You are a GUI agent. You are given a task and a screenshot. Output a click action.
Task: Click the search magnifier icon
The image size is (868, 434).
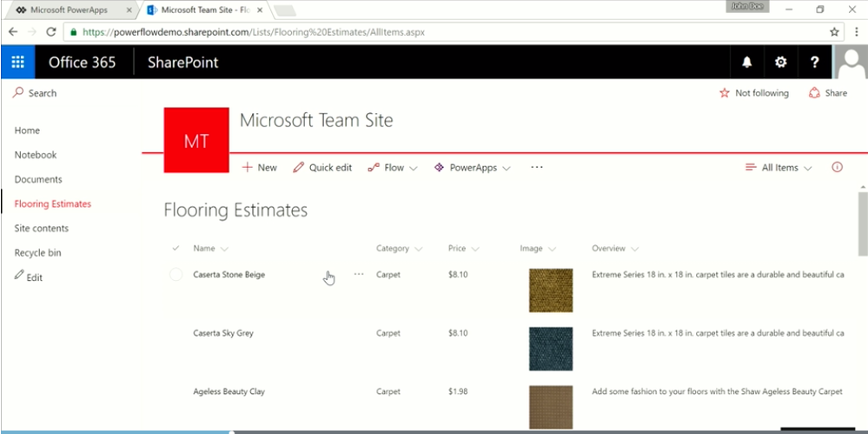18,92
